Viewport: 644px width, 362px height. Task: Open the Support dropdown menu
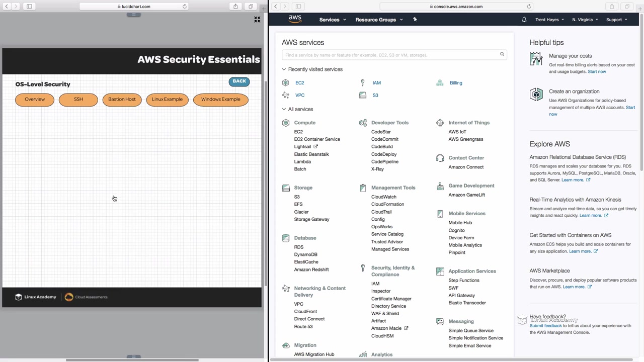tap(617, 20)
